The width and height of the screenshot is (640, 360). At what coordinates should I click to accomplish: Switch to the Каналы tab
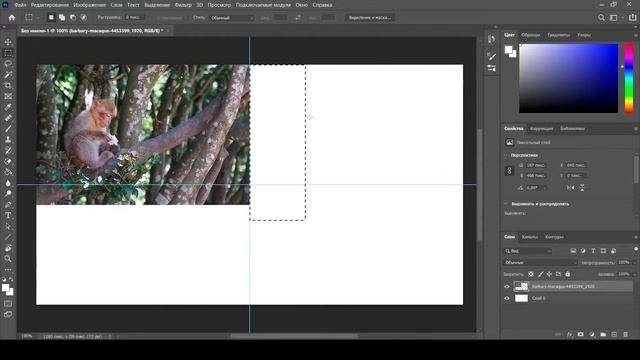(x=529, y=237)
